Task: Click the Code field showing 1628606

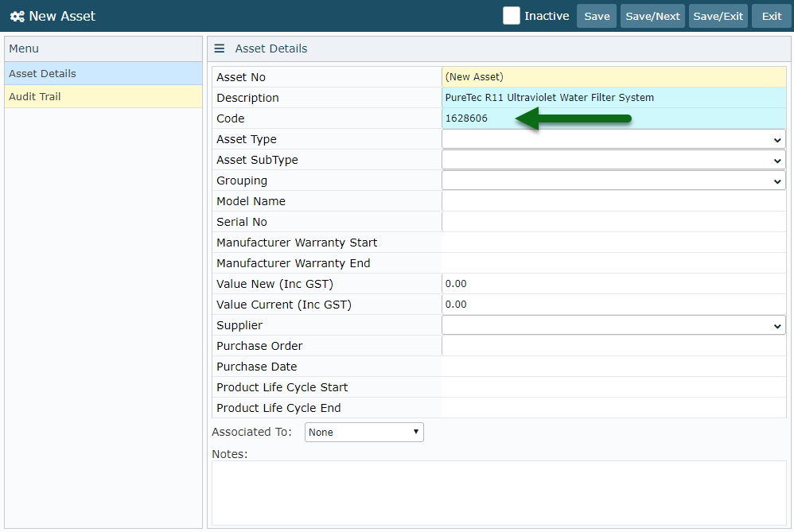Action: (613, 118)
